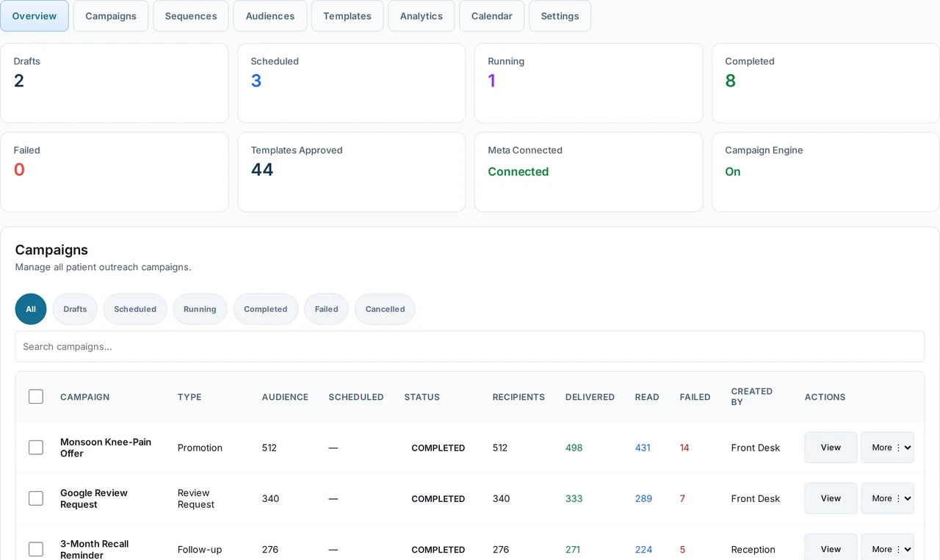Image resolution: width=940 pixels, height=560 pixels.
Task: Go to the Settings tab
Action: [560, 16]
